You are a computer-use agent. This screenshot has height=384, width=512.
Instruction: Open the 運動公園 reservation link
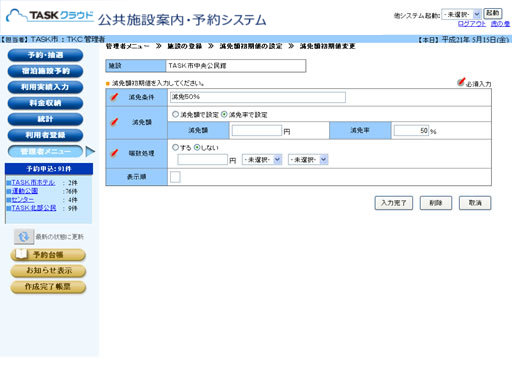(x=25, y=191)
